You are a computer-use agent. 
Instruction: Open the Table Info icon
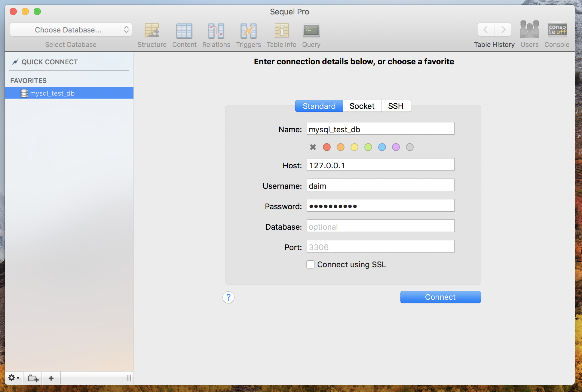(x=281, y=31)
